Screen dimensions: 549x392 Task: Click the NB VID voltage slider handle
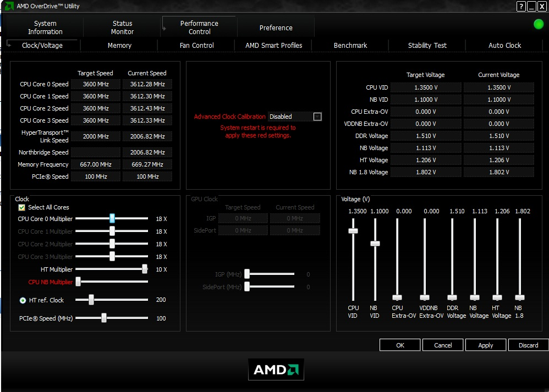click(375, 244)
